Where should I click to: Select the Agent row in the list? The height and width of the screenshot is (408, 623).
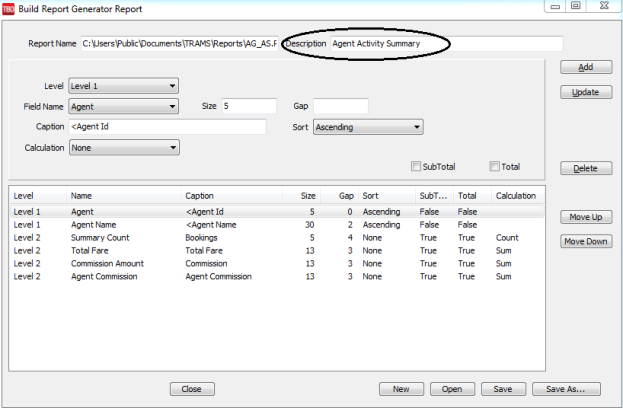[277, 212]
